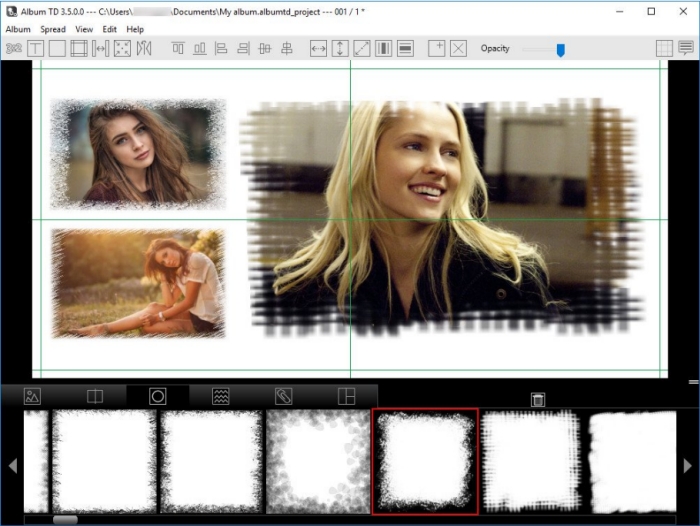Open the Album menu

pos(18,29)
